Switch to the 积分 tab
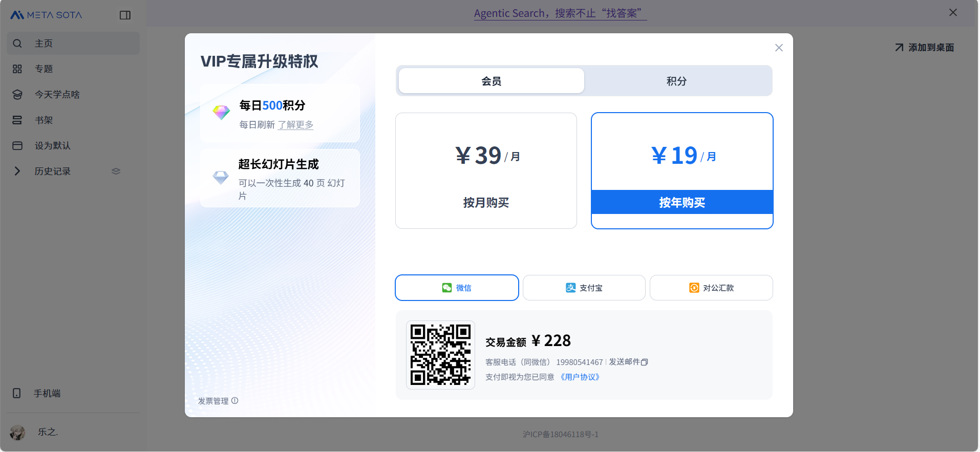 click(676, 81)
